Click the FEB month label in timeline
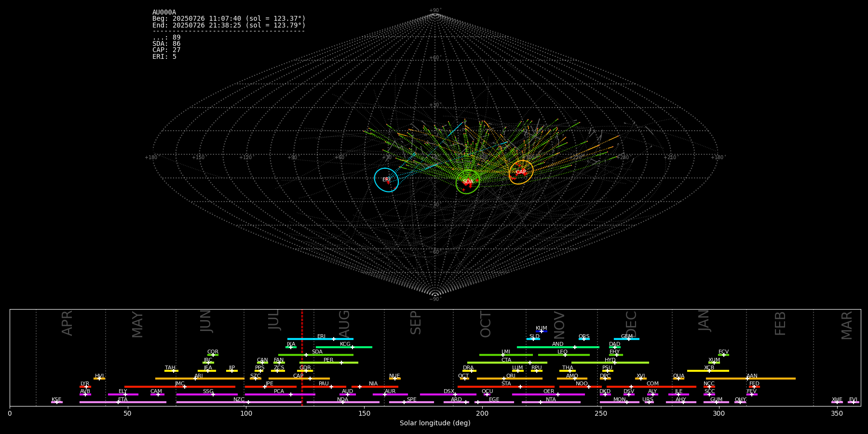The width and height of the screenshot is (868, 434). pos(780,324)
